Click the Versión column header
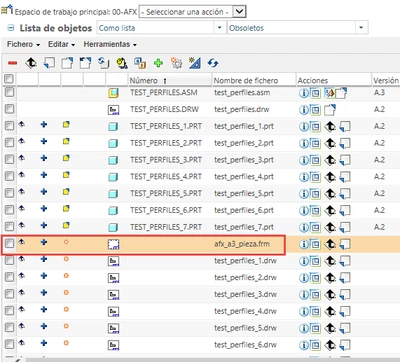 [x=386, y=80]
